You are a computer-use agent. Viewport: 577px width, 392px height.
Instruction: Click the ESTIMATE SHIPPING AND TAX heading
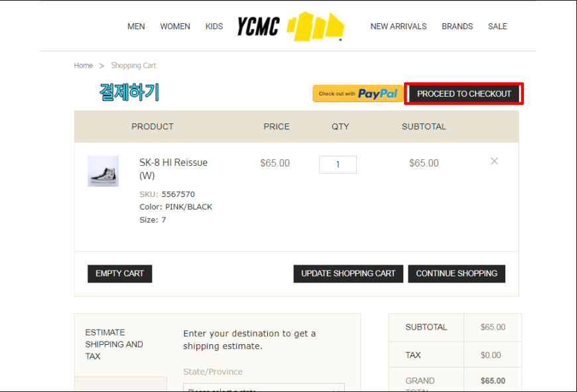click(114, 344)
